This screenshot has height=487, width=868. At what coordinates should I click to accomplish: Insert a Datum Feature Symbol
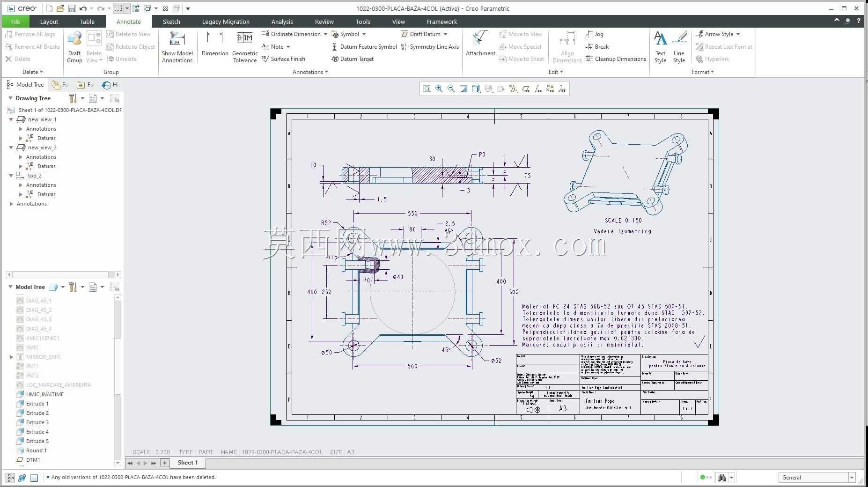(x=364, y=47)
